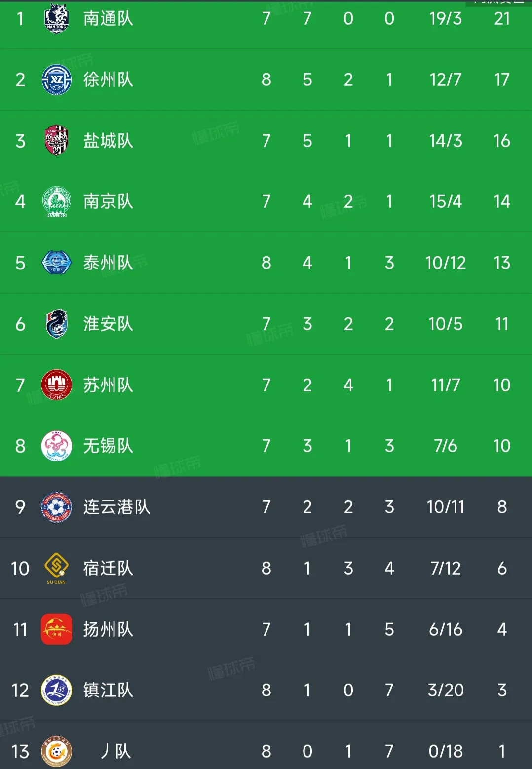Open the red square 扬州队 logo

click(x=56, y=629)
